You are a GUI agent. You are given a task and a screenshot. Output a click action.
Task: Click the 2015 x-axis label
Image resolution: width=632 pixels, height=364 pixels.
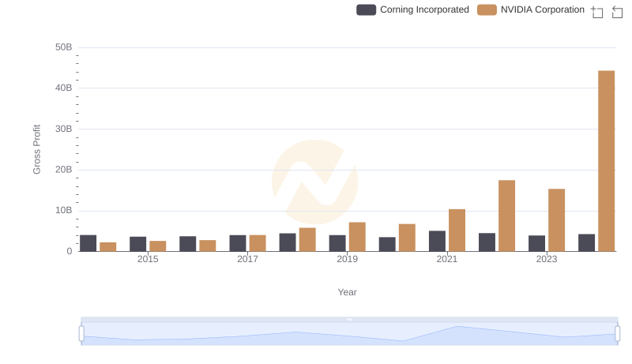[148, 259]
